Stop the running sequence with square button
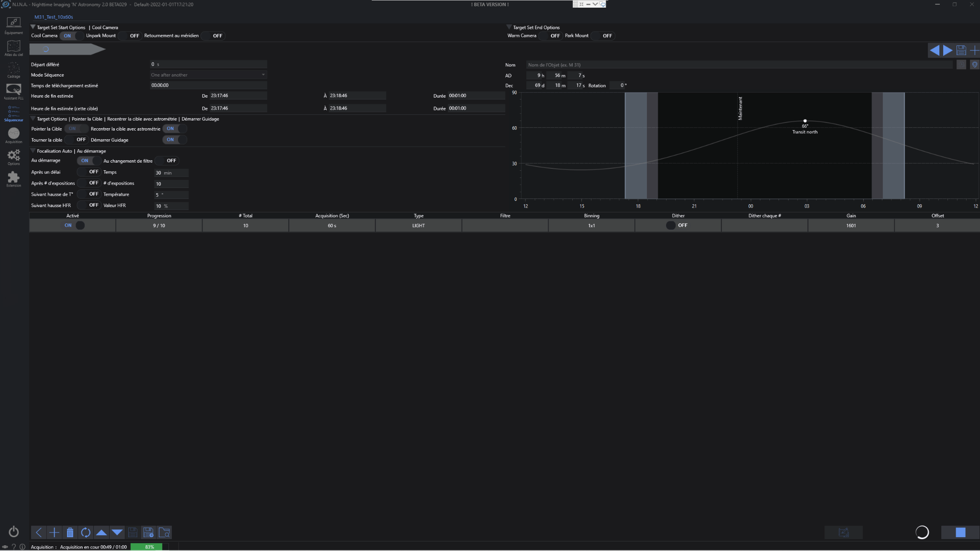The width and height of the screenshot is (980, 551). [960, 532]
